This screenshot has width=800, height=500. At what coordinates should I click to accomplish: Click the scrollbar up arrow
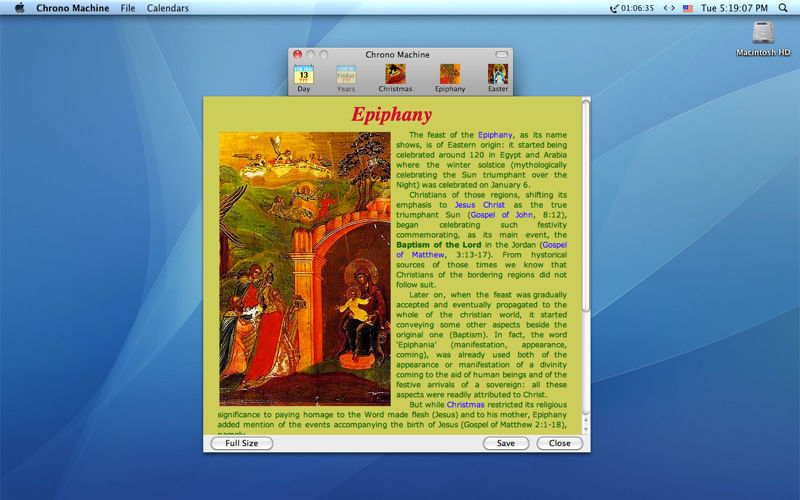coord(586,420)
